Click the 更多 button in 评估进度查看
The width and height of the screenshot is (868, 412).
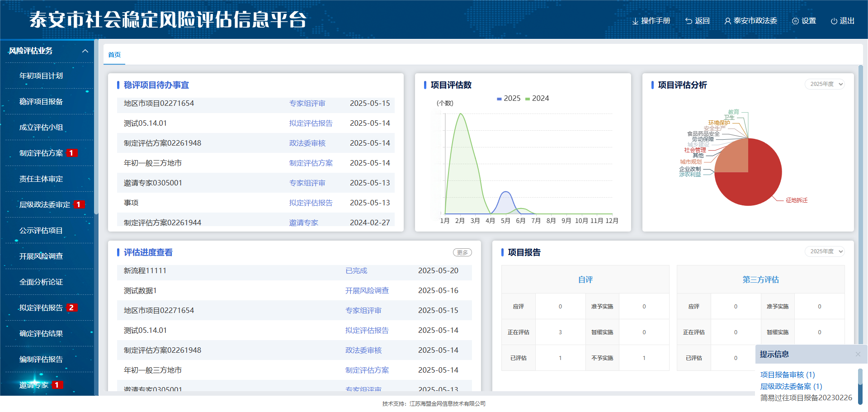[x=462, y=252]
